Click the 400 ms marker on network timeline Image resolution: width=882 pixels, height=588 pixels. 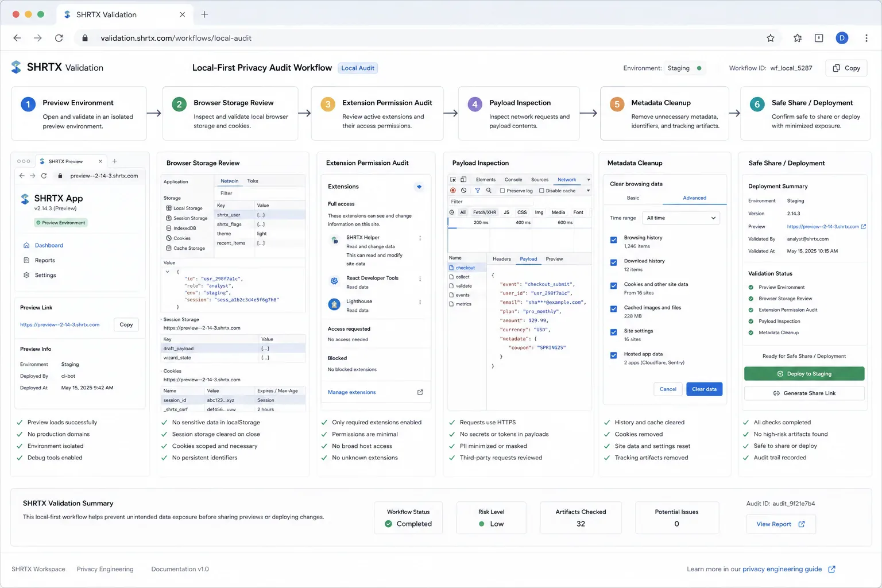coord(523,223)
